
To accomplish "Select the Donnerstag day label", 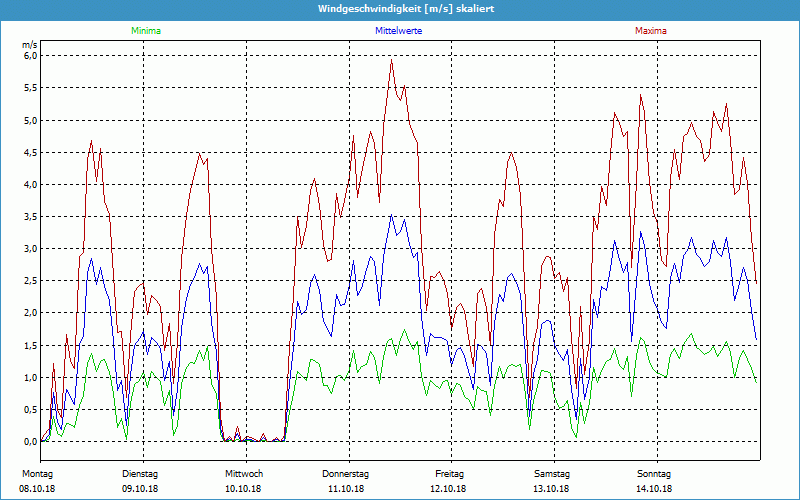I will 345,474.
